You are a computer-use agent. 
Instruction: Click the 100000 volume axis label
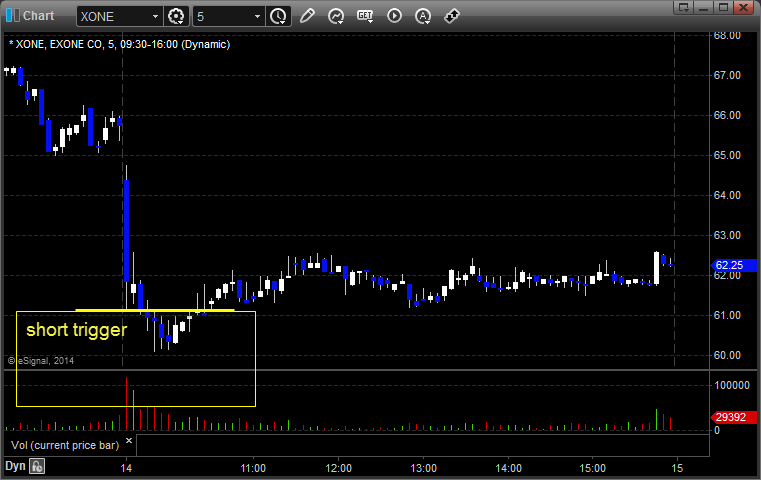[x=732, y=385]
